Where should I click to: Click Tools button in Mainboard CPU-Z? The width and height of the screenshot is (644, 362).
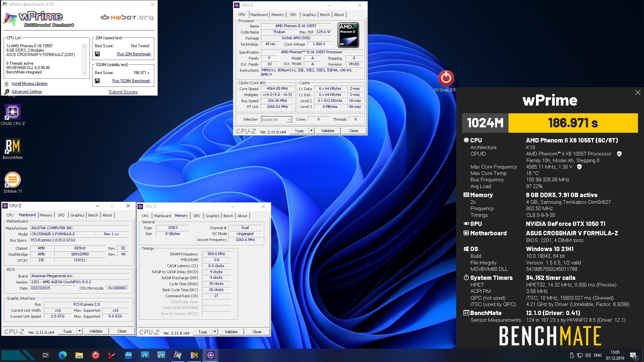pos(67,331)
